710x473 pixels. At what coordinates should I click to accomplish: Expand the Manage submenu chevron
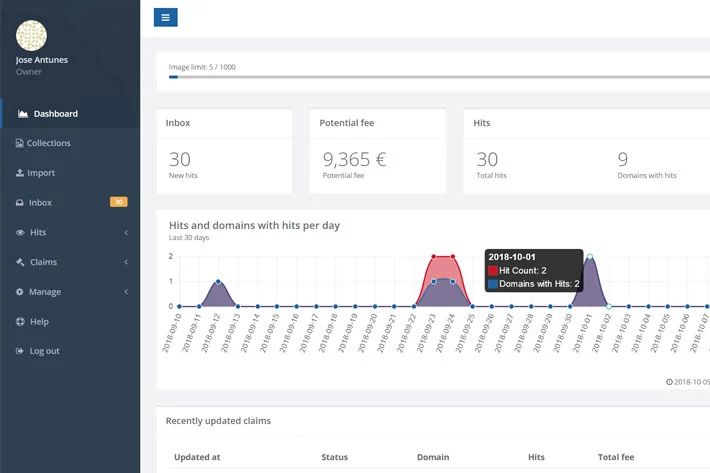126,291
